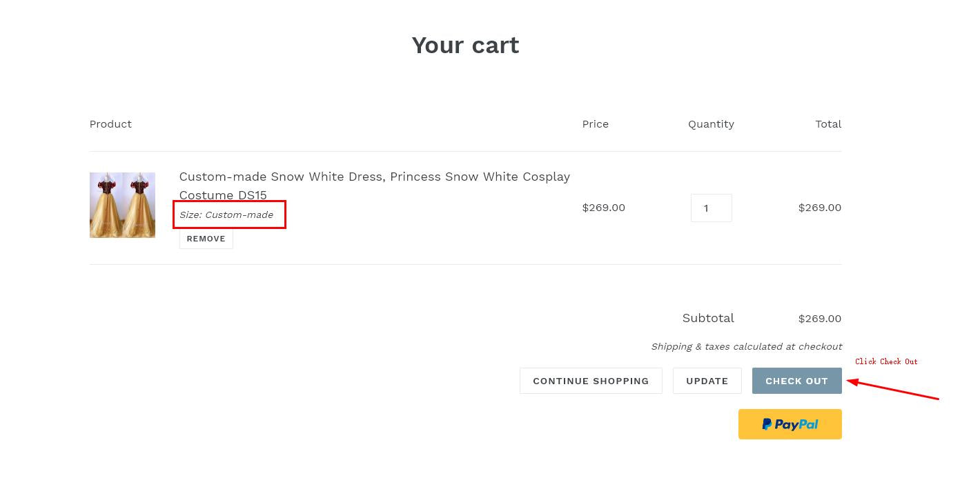Click the Product column header
Viewport: 980px width, 478px height.
(x=110, y=124)
